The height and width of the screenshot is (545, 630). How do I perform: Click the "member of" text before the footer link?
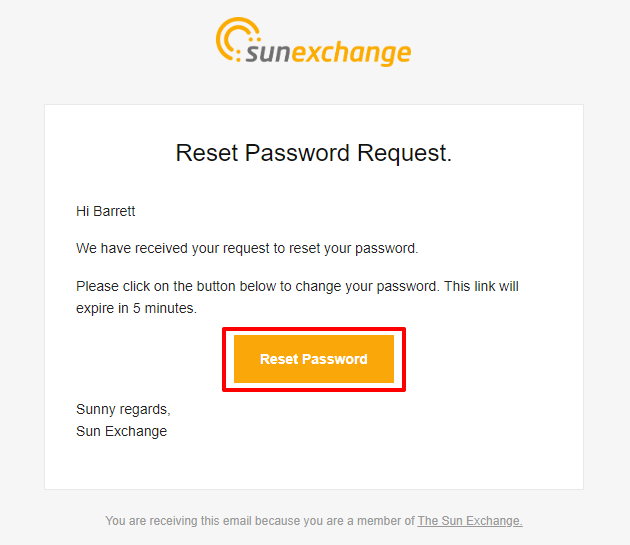(386, 521)
